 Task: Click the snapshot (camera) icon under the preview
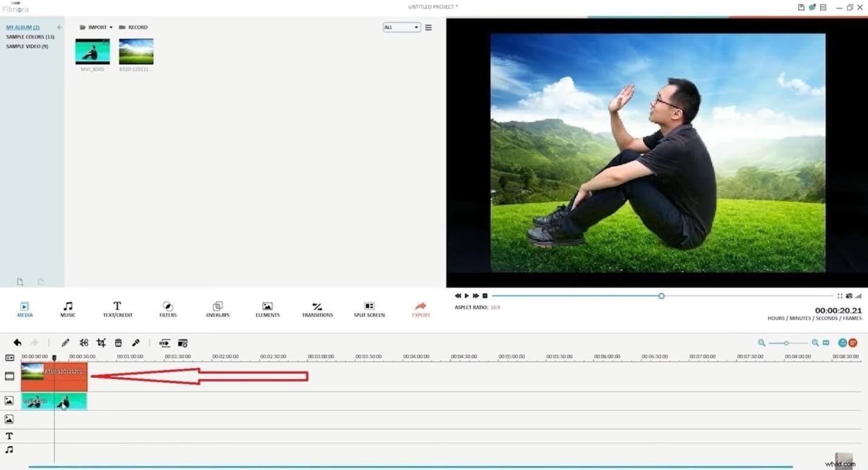pyautogui.click(x=849, y=296)
